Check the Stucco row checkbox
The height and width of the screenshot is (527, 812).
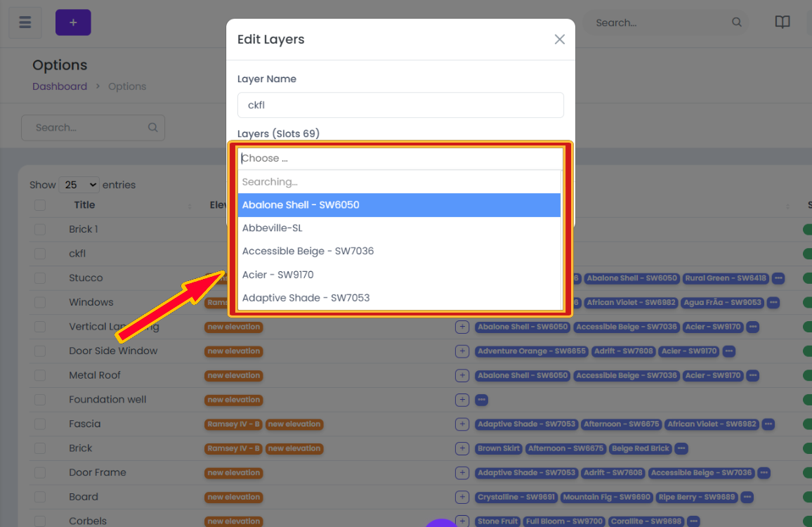pyautogui.click(x=40, y=278)
